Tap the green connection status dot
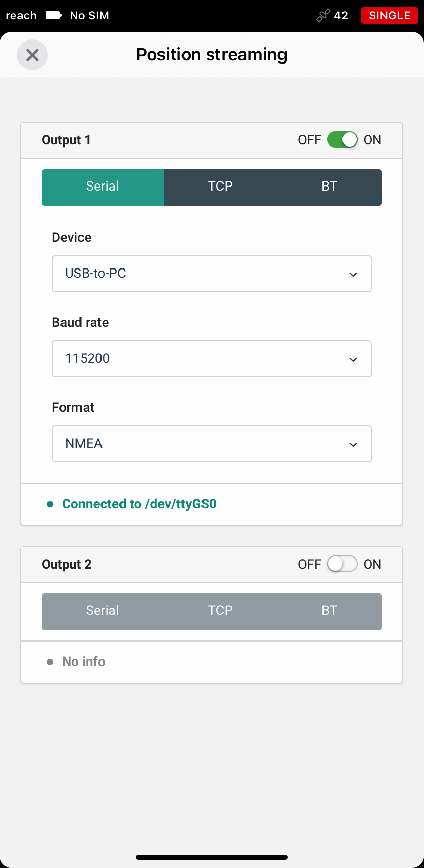The image size is (424, 868). pyautogui.click(x=50, y=504)
